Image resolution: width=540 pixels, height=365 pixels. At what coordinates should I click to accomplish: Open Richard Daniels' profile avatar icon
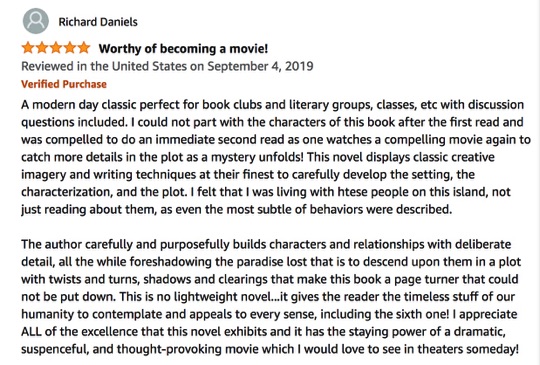36,21
